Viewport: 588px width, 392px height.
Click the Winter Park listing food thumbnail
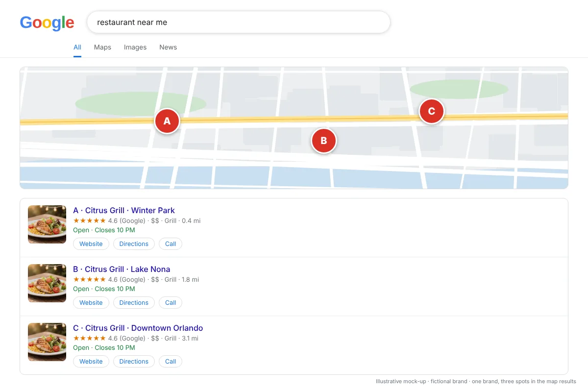[x=47, y=224]
